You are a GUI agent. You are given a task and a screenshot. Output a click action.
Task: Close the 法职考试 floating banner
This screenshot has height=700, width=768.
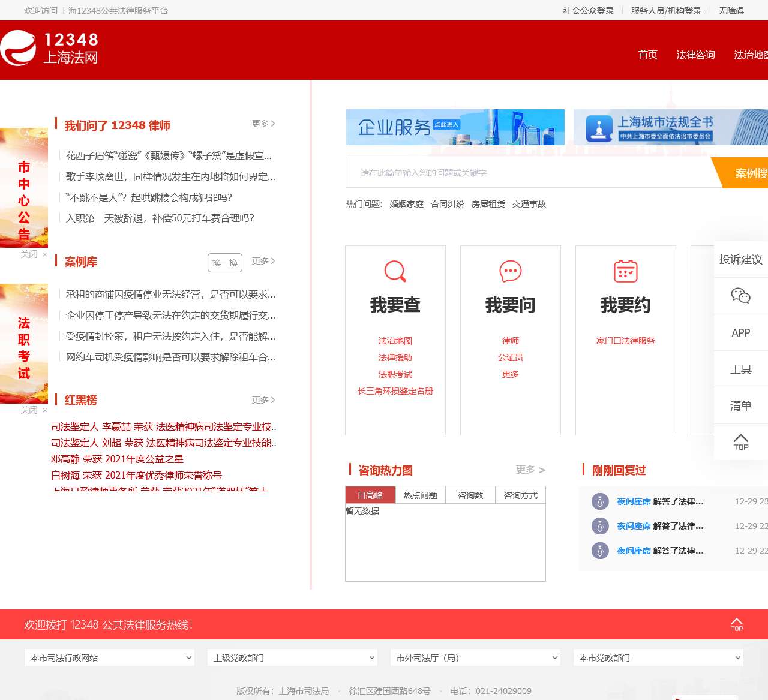click(34, 410)
